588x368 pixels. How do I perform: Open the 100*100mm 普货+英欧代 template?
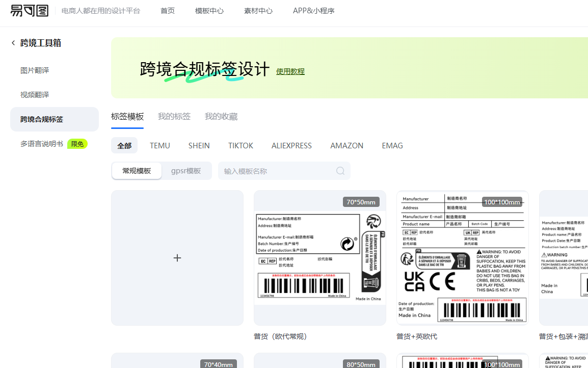462,258
